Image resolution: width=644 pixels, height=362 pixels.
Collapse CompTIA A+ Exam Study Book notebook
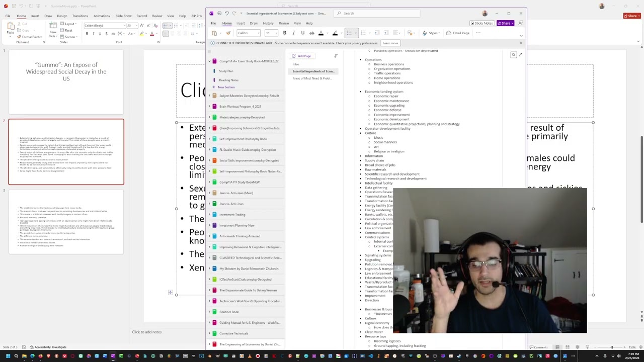210,61
